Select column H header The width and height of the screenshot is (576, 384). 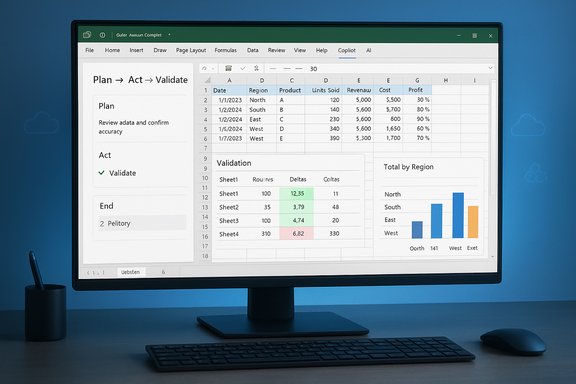446,80
